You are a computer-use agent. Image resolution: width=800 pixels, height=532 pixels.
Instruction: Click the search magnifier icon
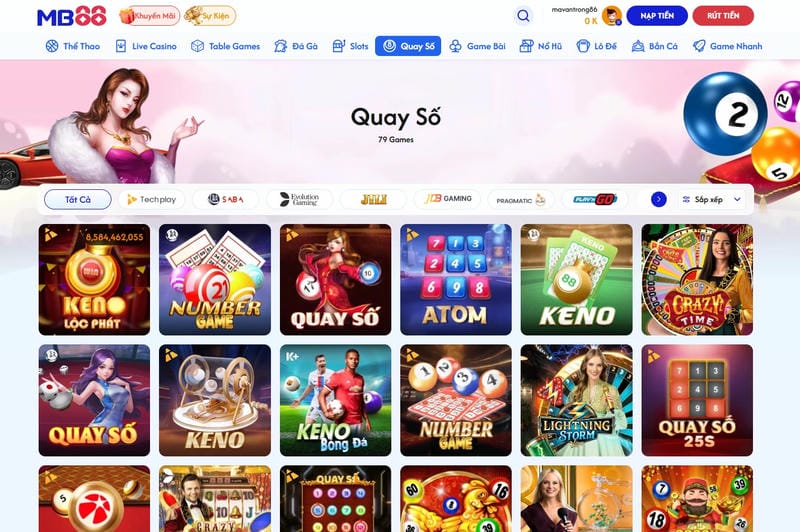[523, 16]
